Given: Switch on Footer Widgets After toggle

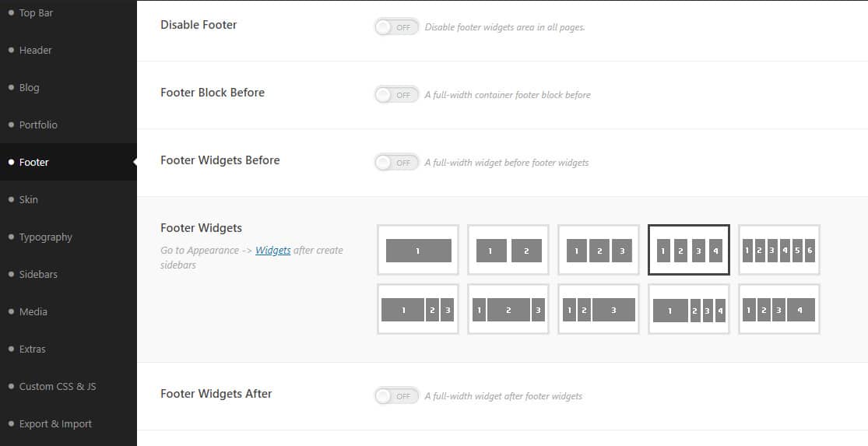Looking at the screenshot, I should click(x=397, y=396).
